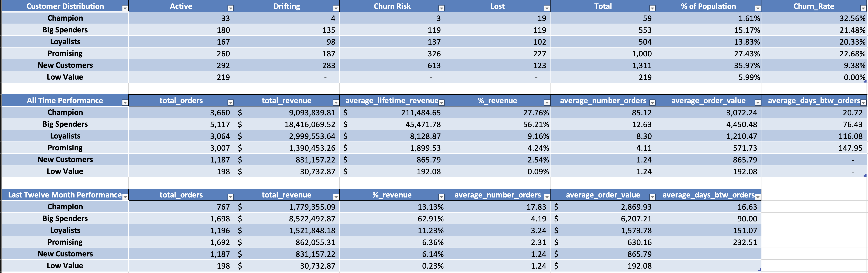Click the total revenue value 18,416,069.52
This screenshot has height=273, width=868.
pos(286,124)
